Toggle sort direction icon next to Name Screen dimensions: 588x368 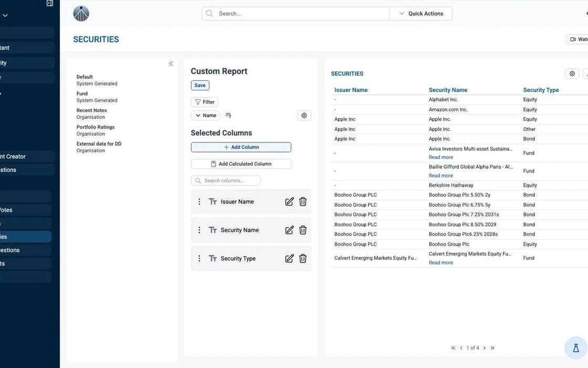click(x=228, y=115)
